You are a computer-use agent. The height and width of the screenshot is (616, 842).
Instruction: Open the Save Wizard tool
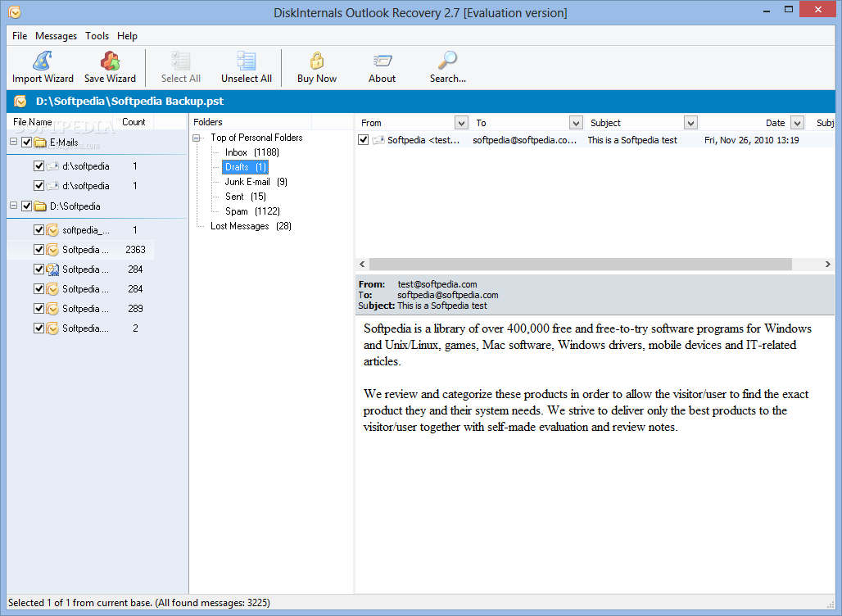pos(110,67)
